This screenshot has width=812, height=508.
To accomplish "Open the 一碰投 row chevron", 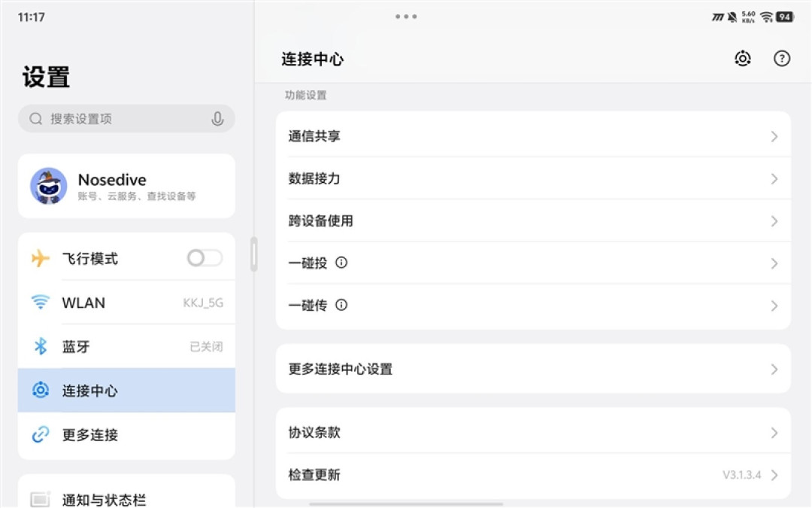I will click(774, 263).
